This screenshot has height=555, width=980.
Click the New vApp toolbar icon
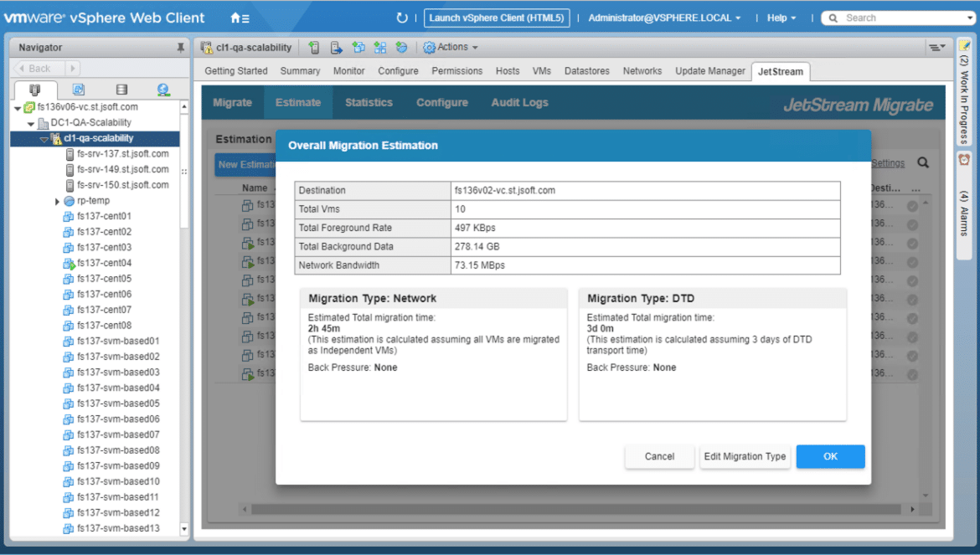tap(380, 48)
